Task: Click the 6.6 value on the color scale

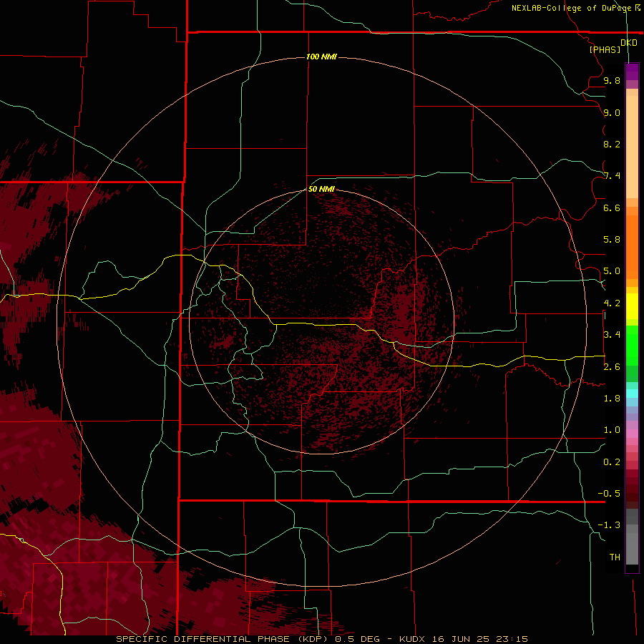Action: tap(612, 208)
